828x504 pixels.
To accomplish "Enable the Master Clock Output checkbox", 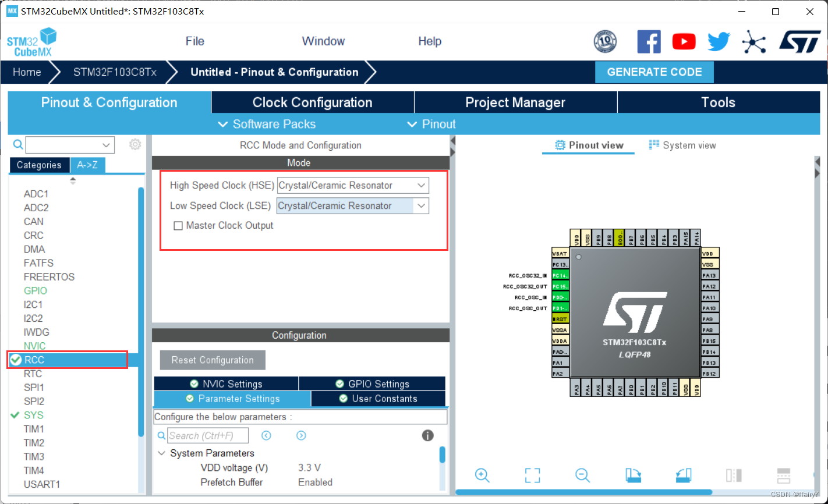I will coord(178,226).
